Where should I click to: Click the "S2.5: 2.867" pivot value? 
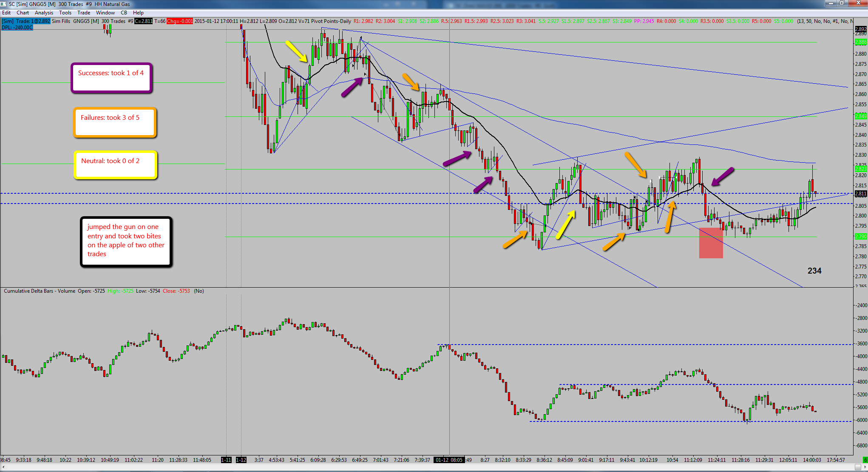click(x=599, y=21)
